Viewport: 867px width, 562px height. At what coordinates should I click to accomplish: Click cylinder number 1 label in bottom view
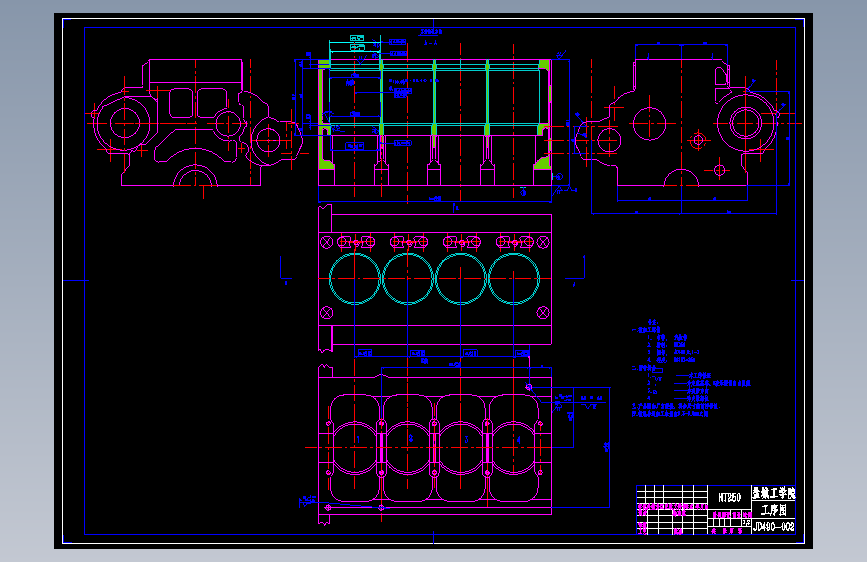(x=358, y=440)
